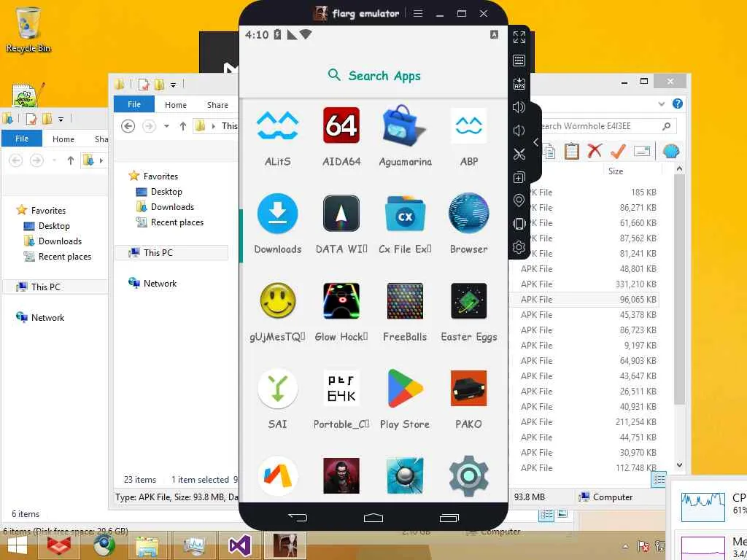Open emulator settings gear in the sidebar
Screen dimensions: 747x560
[519, 247]
